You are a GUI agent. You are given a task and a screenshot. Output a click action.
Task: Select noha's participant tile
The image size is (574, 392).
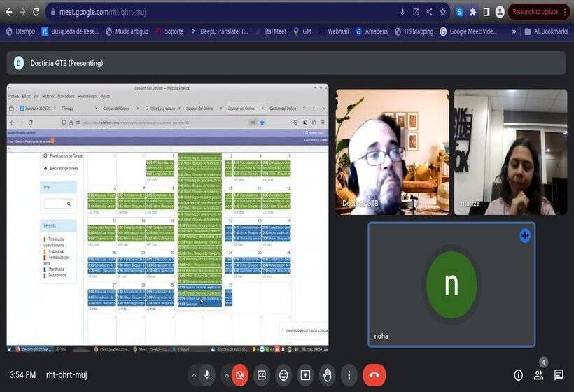(x=451, y=284)
